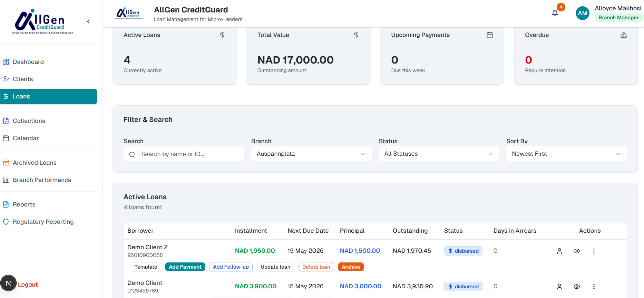Click the Branch Performance chart icon

pos(6,180)
